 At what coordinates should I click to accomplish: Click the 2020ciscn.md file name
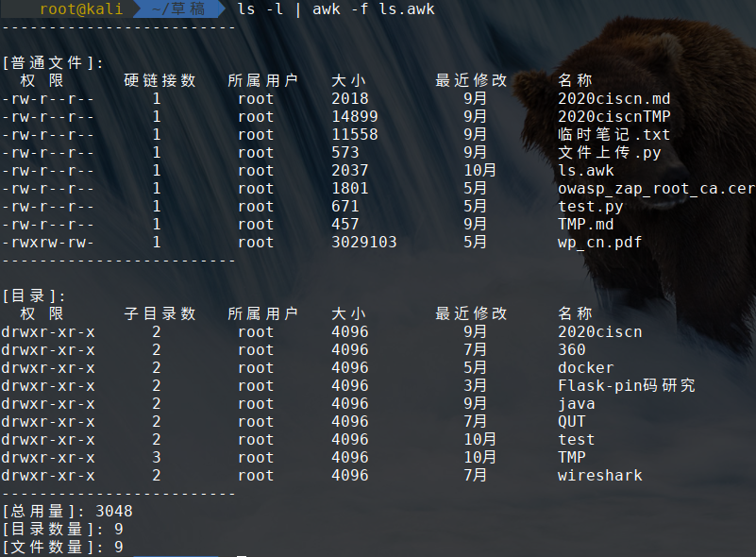pos(613,99)
